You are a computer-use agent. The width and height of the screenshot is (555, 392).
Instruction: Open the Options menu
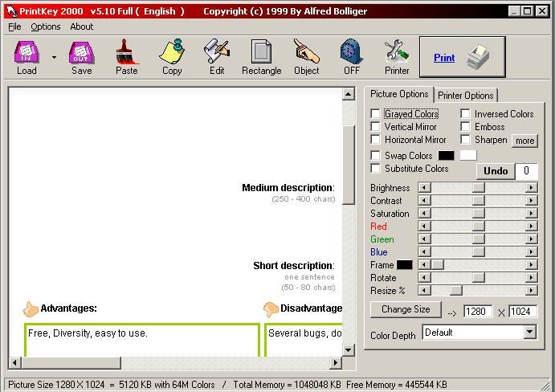coord(46,27)
